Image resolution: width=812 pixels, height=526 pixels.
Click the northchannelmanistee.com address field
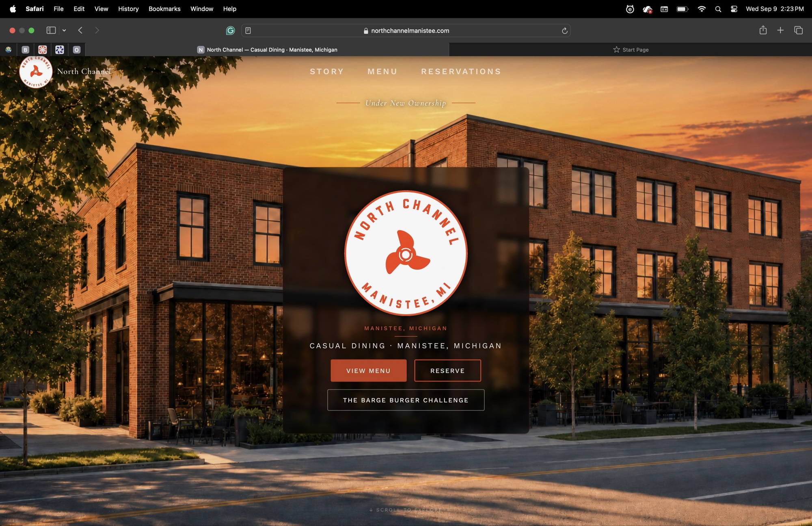[406, 30]
